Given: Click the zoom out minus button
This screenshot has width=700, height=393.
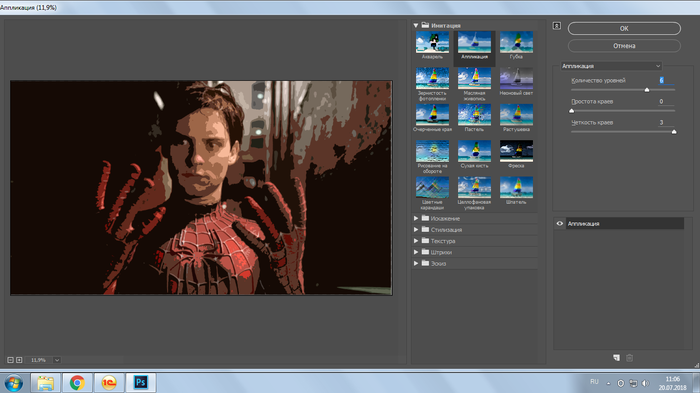Looking at the screenshot, I should tap(10, 360).
